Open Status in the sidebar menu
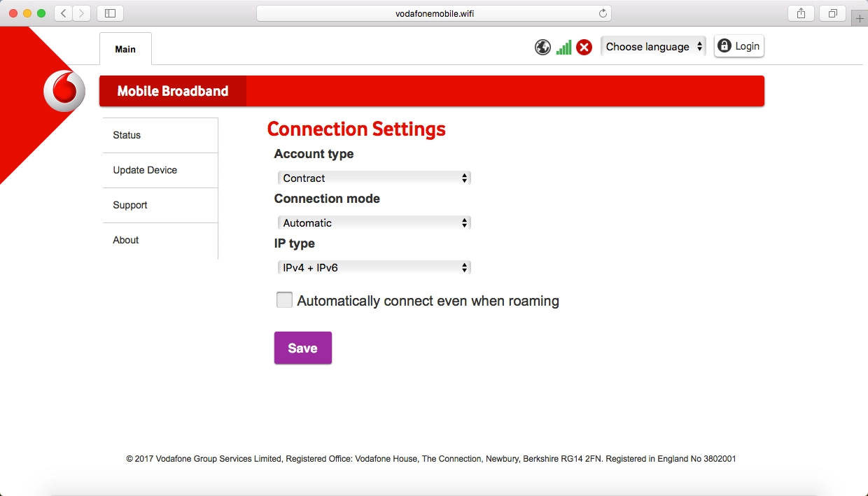Image resolution: width=868 pixels, height=496 pixels. tap(127, 135)
